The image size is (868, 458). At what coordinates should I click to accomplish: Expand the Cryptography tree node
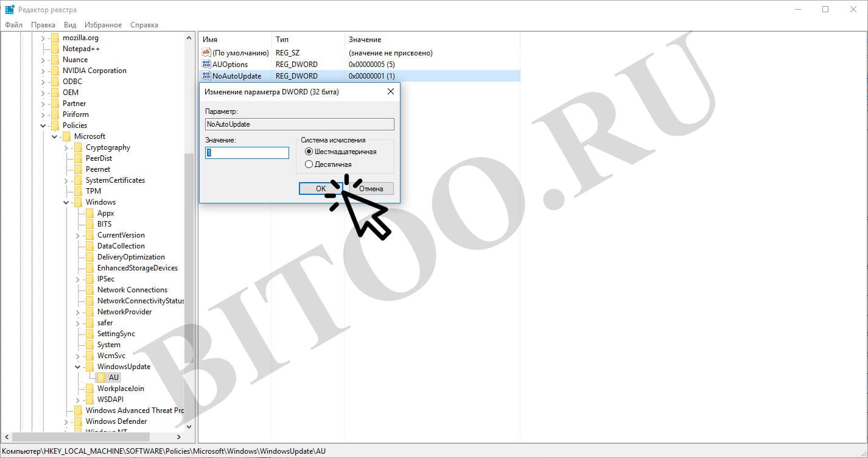[66, 147]
